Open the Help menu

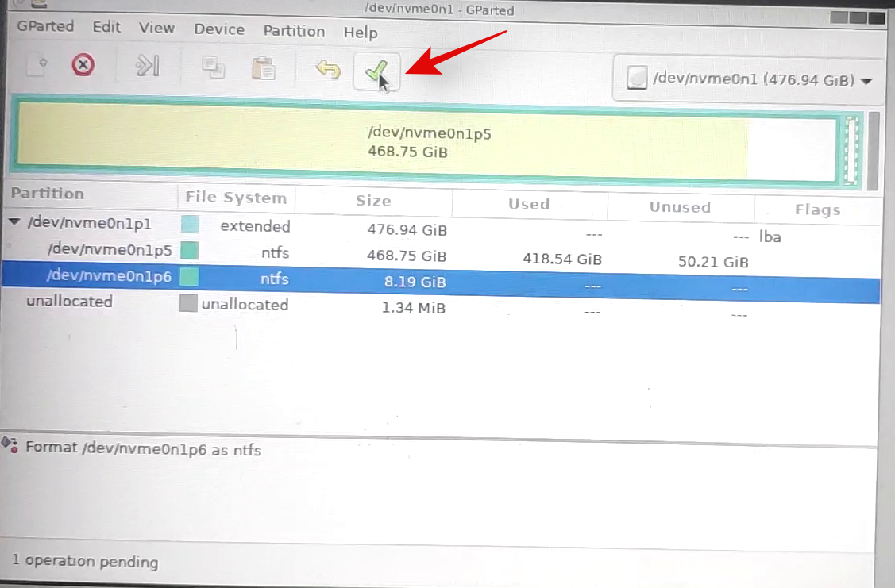click(361, 33)
